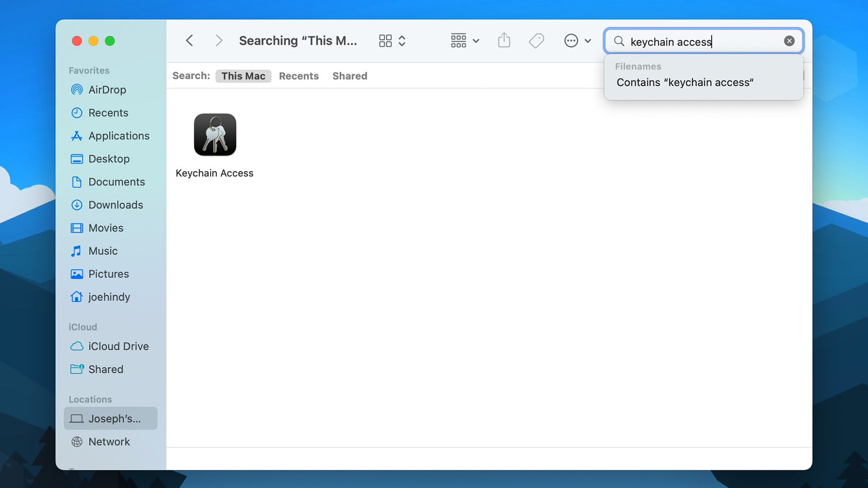Clear the search field with the X button

tap(789, 41)
